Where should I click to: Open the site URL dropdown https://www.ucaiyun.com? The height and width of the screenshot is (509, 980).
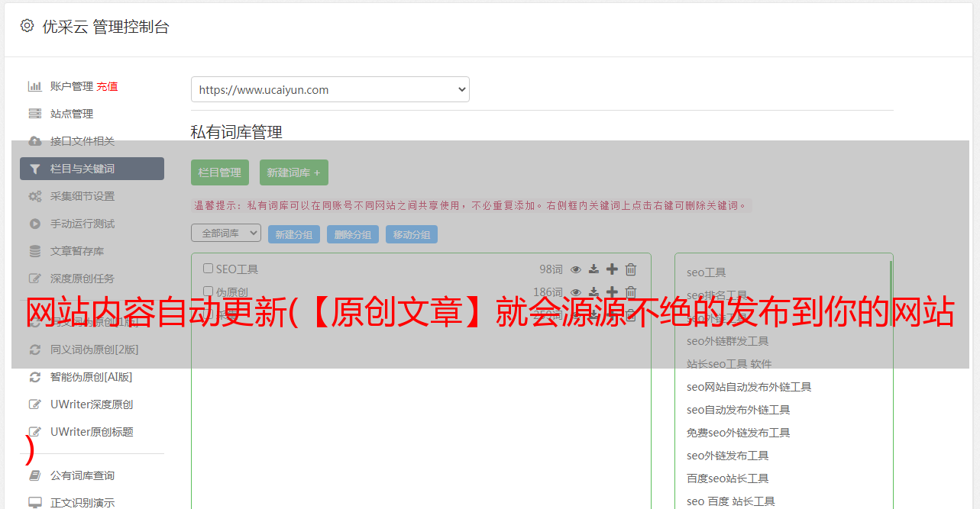coord(330,89)
